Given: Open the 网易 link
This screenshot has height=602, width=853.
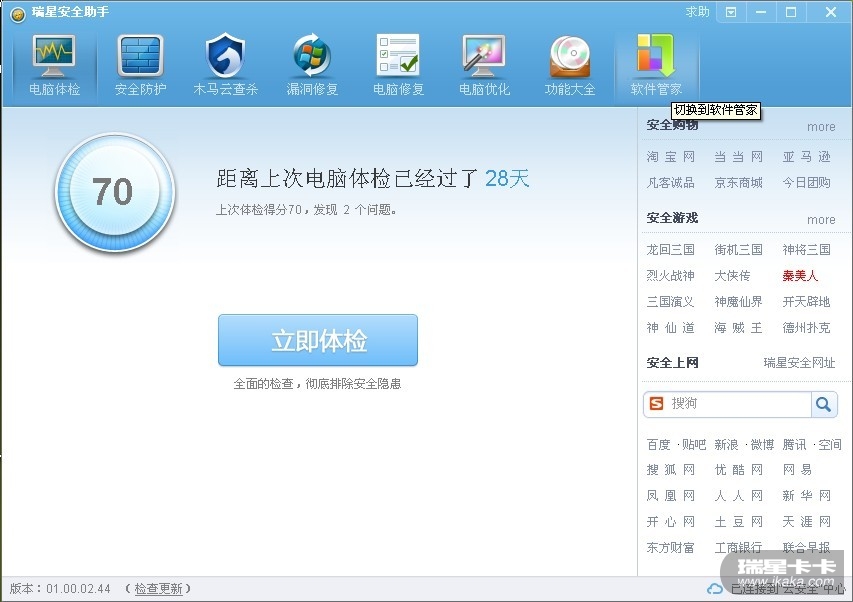Looking at the screenshot, I should point(797,470).
